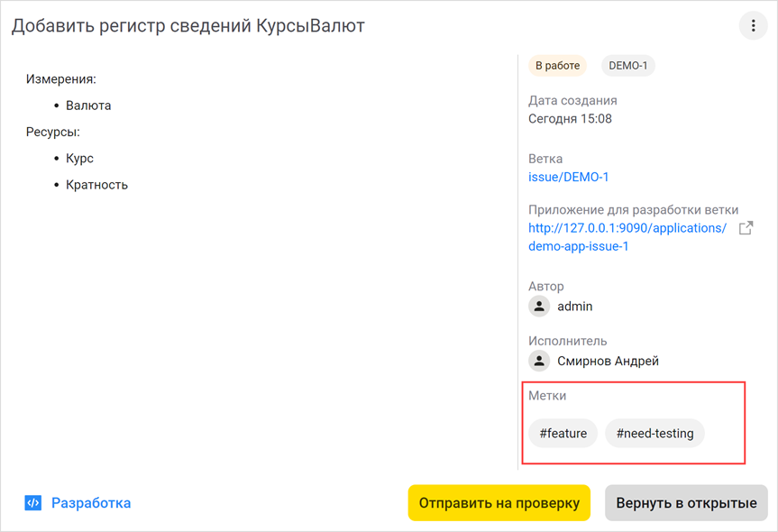Image resolution: width=778 pixels, height=532 pixels.
Task: Click the external link icon beside the app URL
Action: [746, 229]
